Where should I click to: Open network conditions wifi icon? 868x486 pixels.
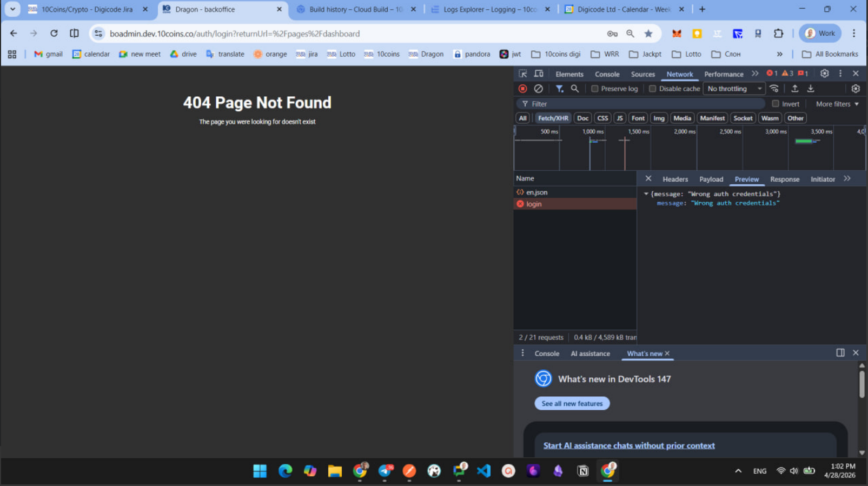[774, 89]
